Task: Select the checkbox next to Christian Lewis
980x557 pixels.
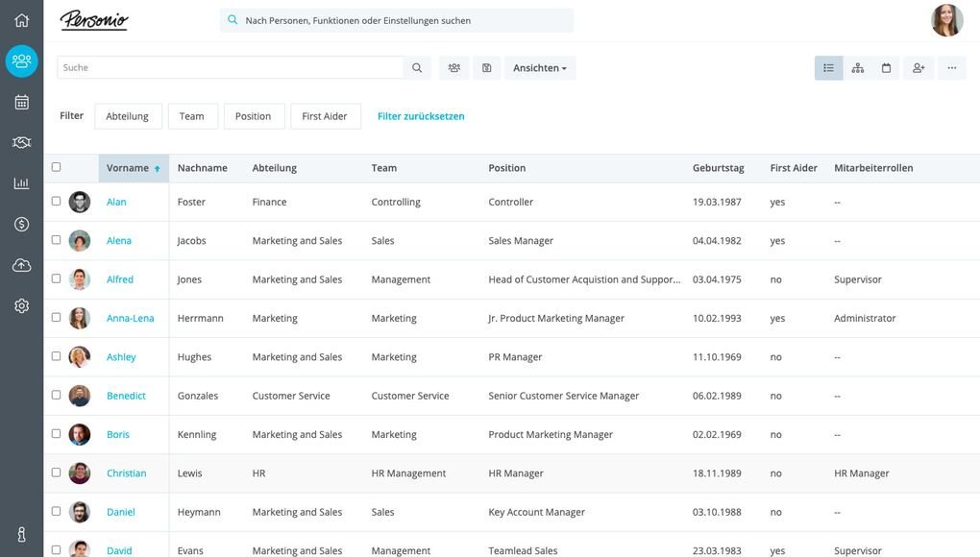Action: [56, 472]
